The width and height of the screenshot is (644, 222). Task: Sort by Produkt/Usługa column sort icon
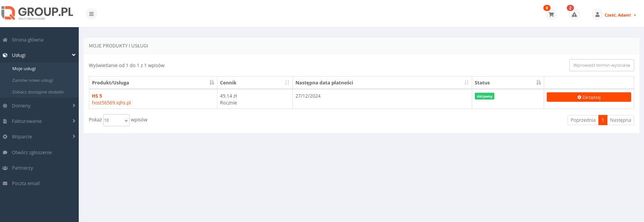point(212,83)
